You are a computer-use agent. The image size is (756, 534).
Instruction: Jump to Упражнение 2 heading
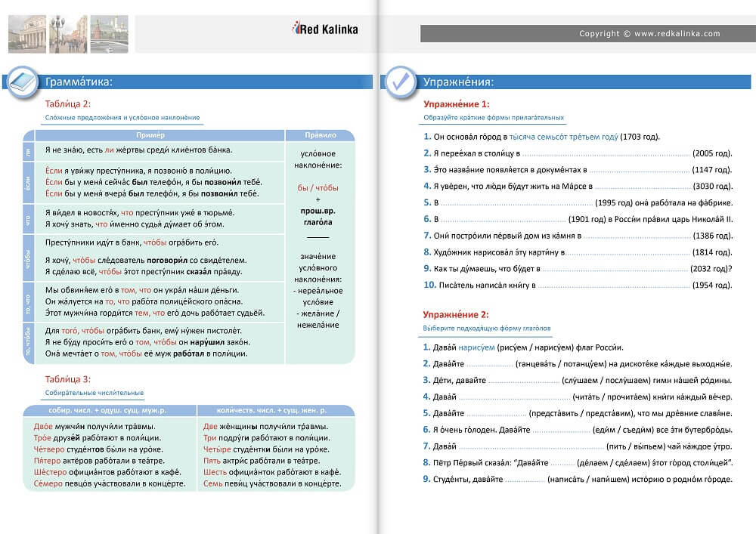point(456,314)
